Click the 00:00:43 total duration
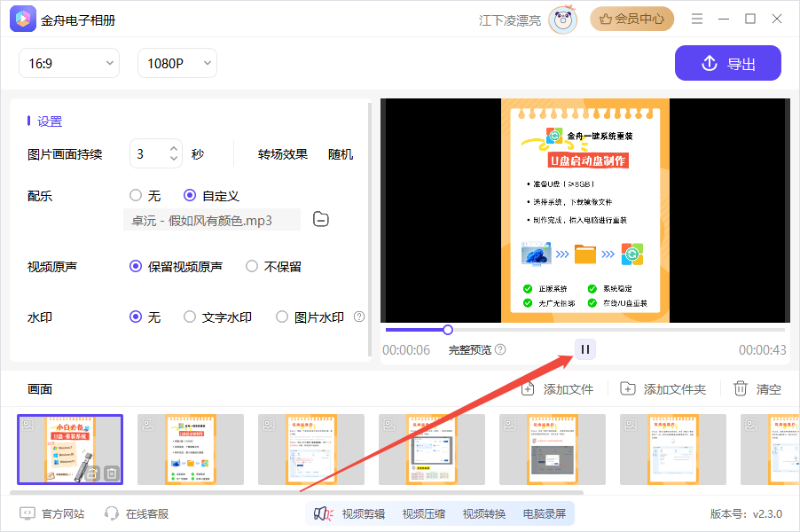The height and width of the screenshot is (532, 800). click(762, 350)
